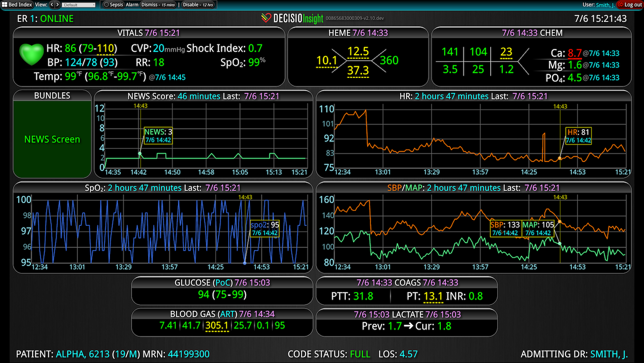Screen dimensions: 644x363
Task: Select the 14:43 marker on SBP/MAP chart
Action: point(560,197)
